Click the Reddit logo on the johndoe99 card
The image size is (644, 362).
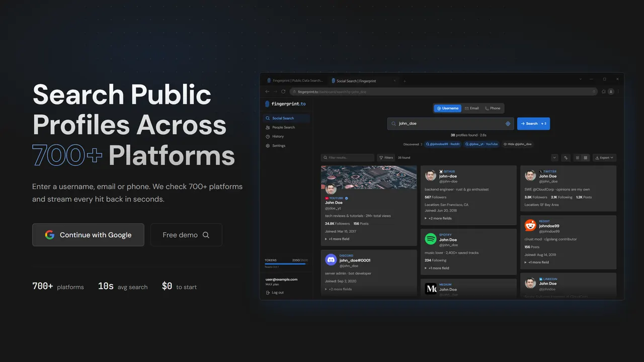(x=530, y=225)
